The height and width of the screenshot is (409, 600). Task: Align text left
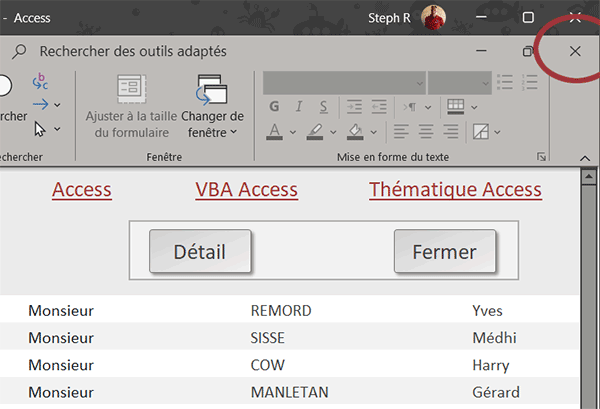401,132
